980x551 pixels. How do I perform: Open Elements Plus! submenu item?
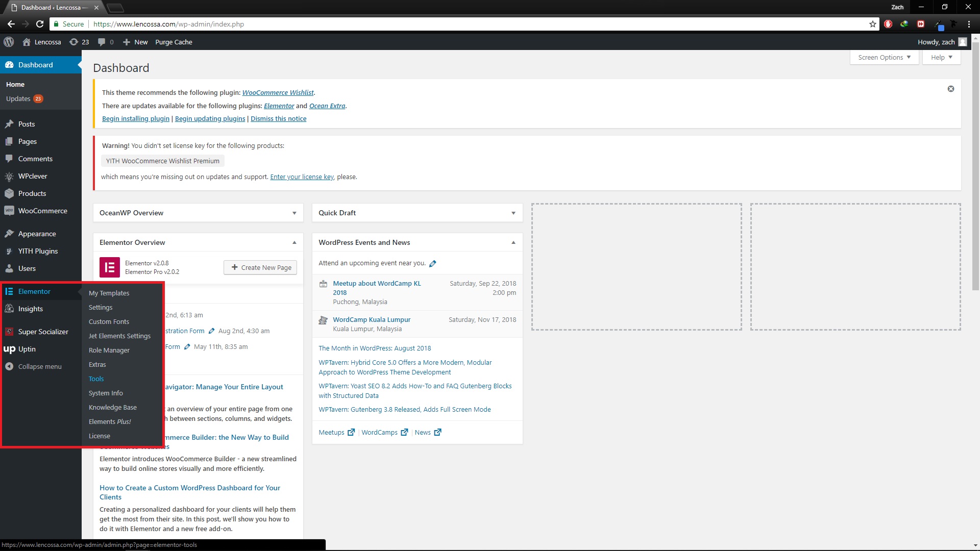(110, 421)
